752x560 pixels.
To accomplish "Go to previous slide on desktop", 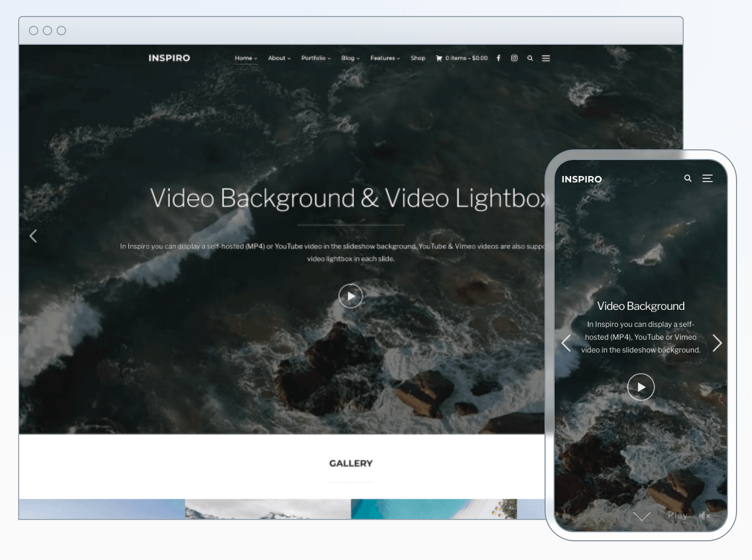I will 33,236.
